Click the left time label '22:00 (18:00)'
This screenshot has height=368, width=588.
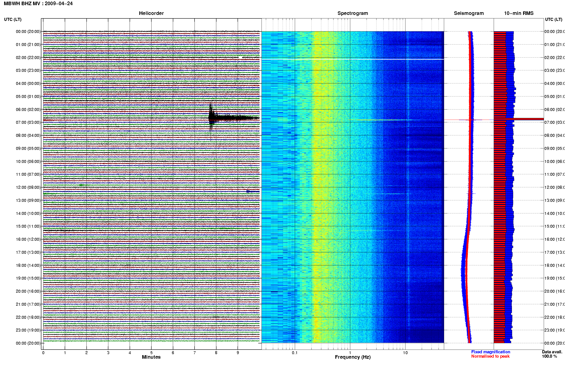pyautogui.click(x=28, y=317)
